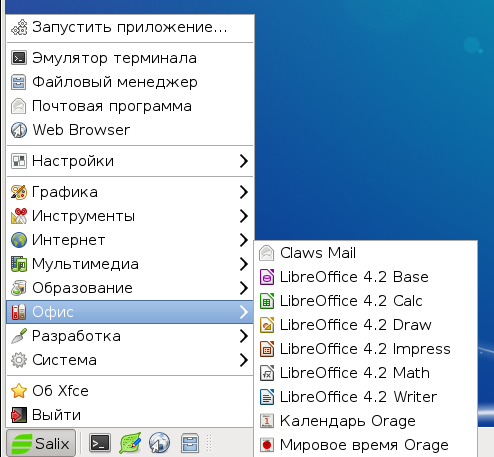Image resolution: width=494 pixels, height=457 pixels.
Task: Choose Календарь Orage menu item
Action: click(365, 421)
